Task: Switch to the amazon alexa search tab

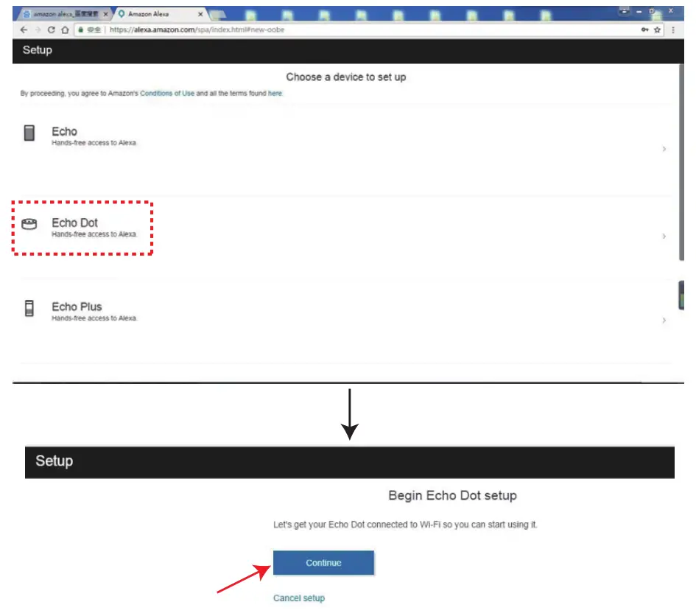Action: tap(64, 14)
